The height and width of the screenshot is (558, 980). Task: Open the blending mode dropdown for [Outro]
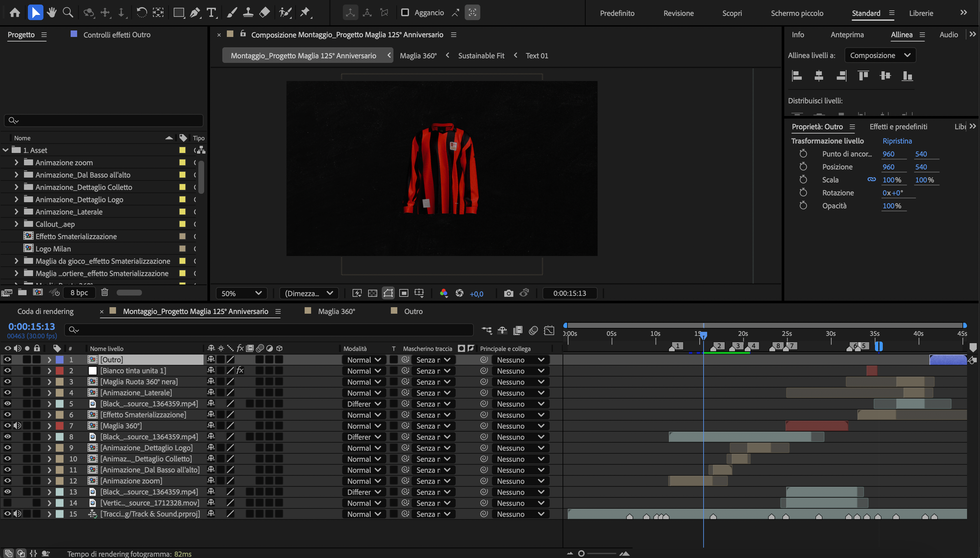point(363,359)
